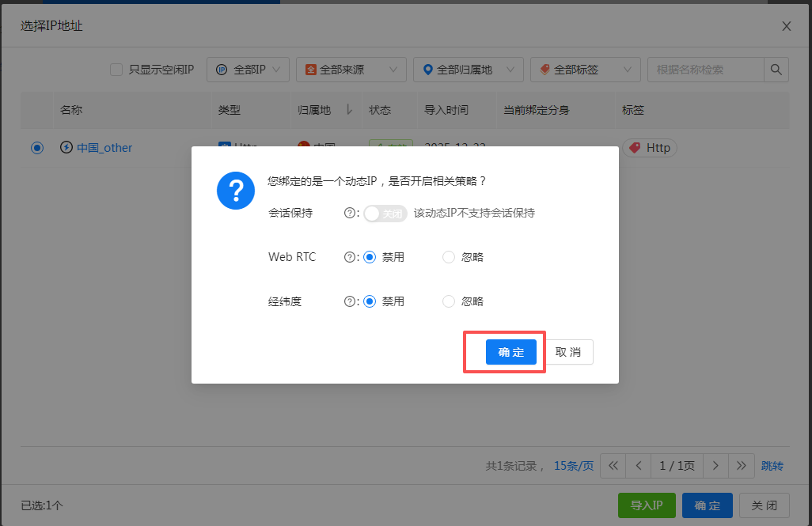The height and width of the screenshot is (526, 812).
Task: Open the 15条/页 page size selector
Action: click(573, 466)
